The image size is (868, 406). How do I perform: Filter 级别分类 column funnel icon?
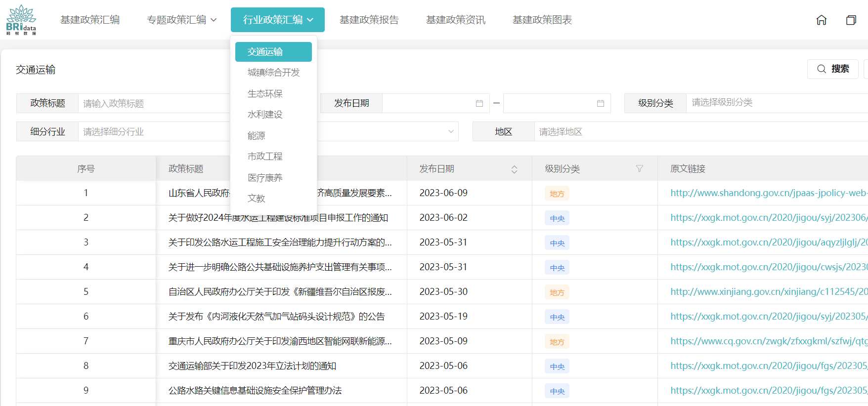[x=639, y=168]
